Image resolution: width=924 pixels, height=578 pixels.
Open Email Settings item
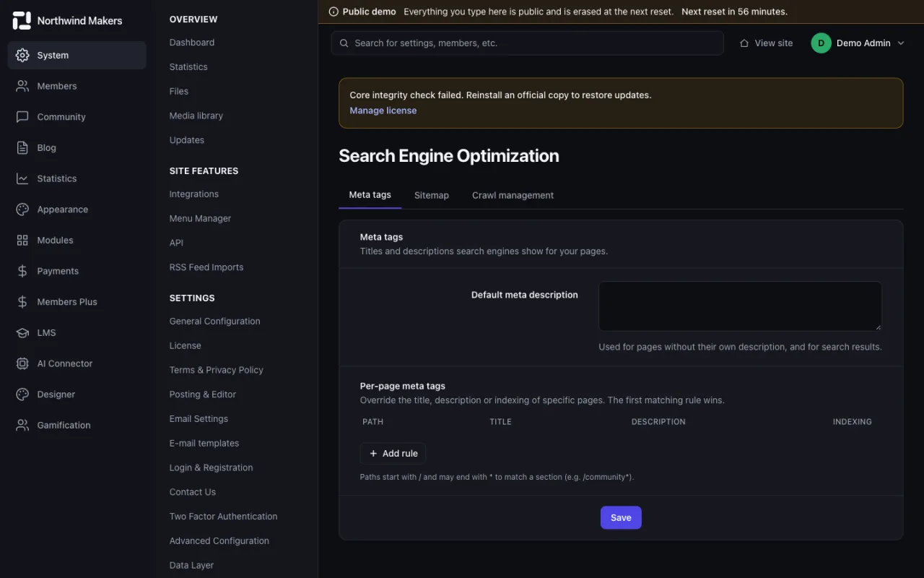[x=199, y=419]
